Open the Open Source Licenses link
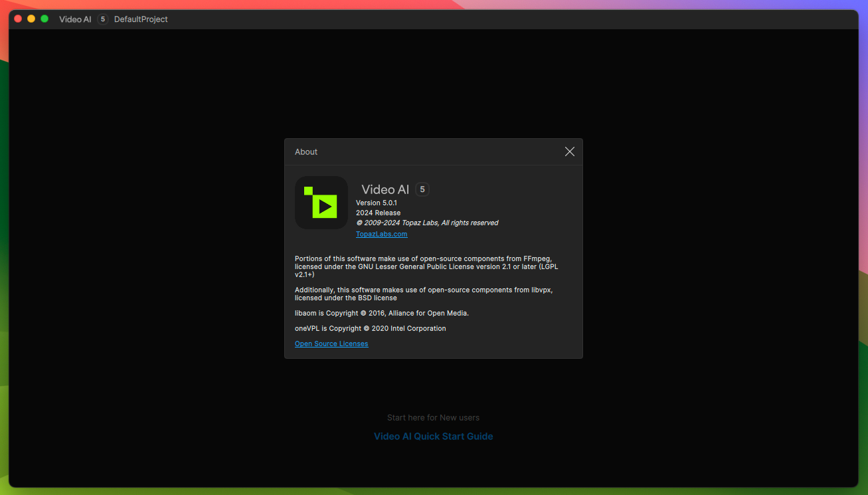The height and width of the screenshot is (495, 868). coord(331,344)
